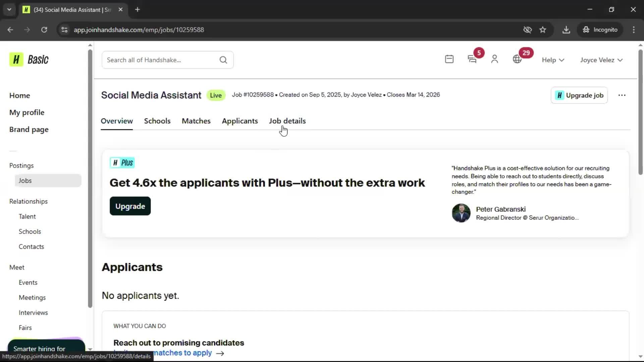Switch to the Schools tab
644x362 pixels.
click(x=157, y=121)
